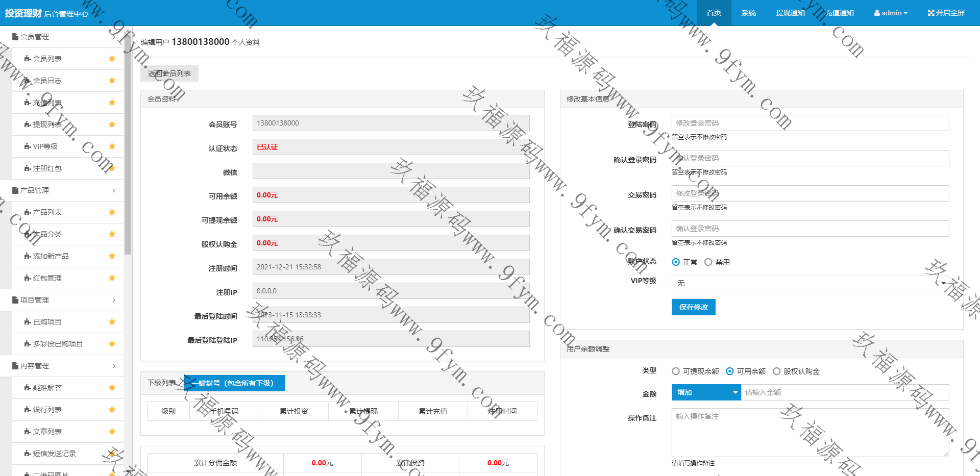Click 返回会员列表 button

[169, 73]
